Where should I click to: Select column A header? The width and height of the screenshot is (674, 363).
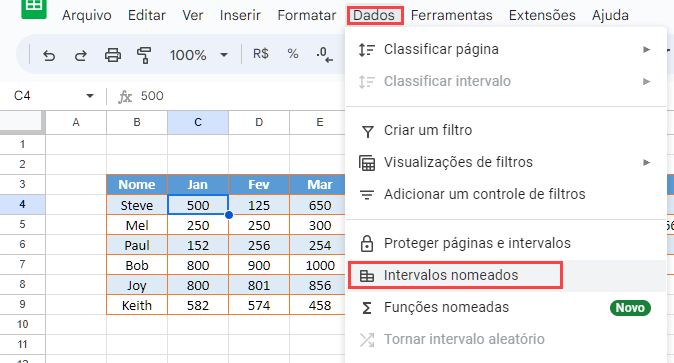[x=76, y=123]
